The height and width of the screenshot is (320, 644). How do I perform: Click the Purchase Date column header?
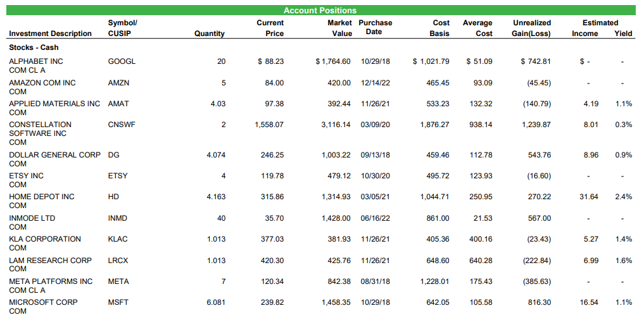[375, 27]
